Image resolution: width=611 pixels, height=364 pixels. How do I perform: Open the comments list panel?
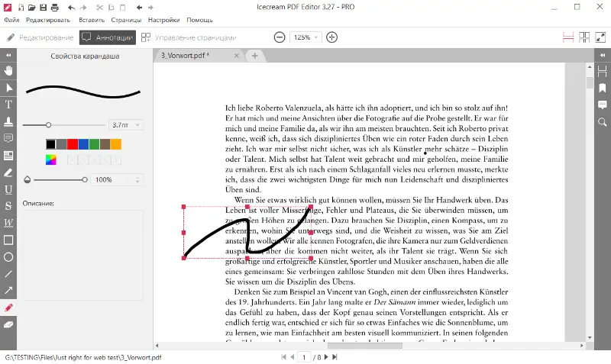[x=603, y=105]
